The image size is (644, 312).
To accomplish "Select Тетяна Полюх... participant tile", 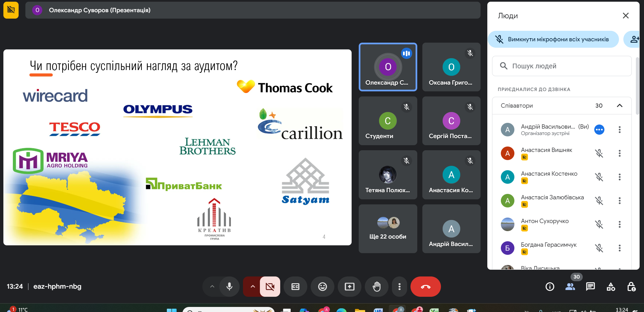I will [388, 175].
